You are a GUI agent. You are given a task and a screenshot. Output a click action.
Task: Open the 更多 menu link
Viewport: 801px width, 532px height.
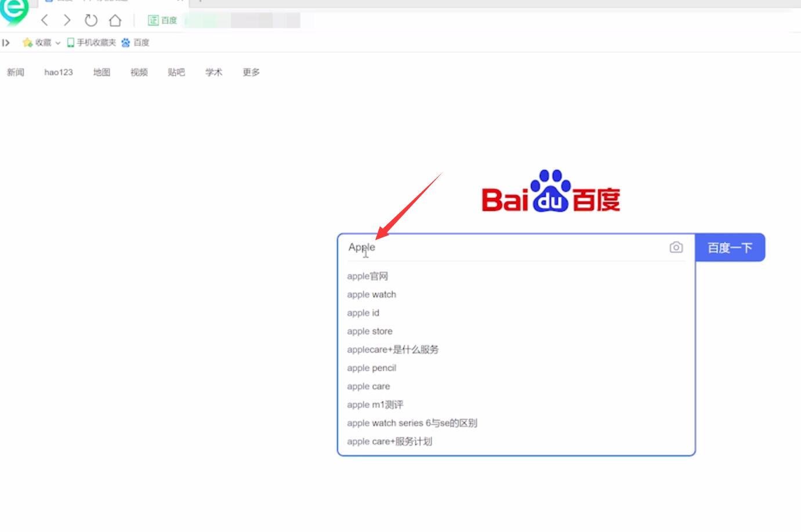pyautogui.click(x=251, y=72)
